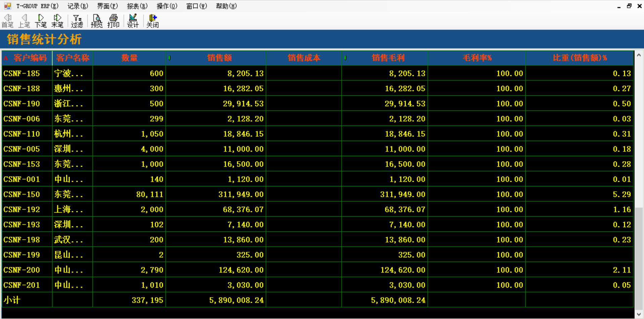Select customer code CSNF-199
The image size is (644, 319).
click(x=22, y=255)
